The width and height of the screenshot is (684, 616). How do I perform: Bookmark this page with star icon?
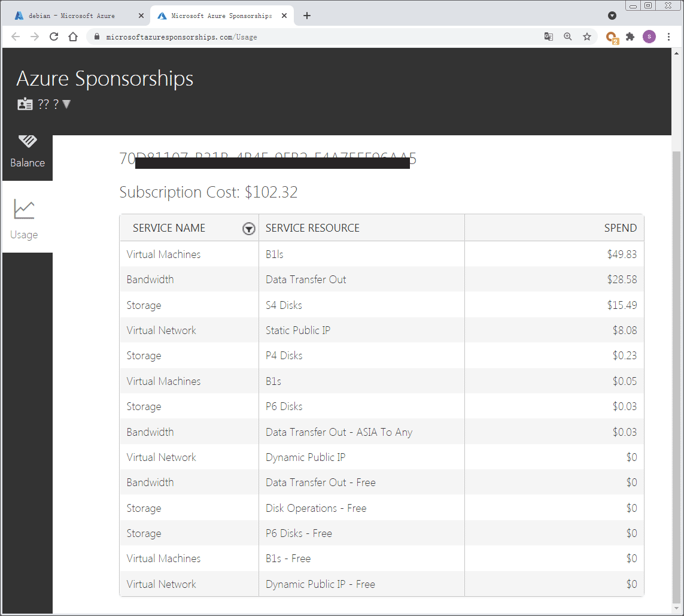587,37
